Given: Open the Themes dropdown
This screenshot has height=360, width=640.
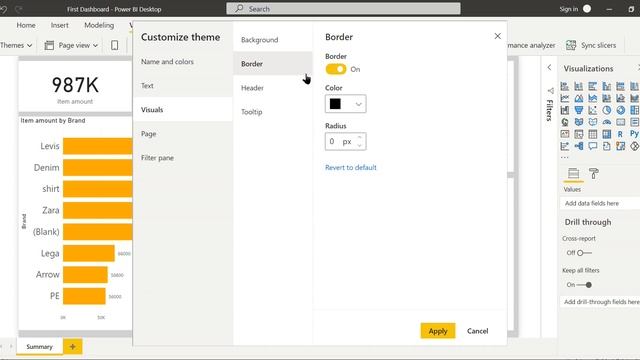Looking at the screenshot, I should pyautogui.click(x=16, y=45).
